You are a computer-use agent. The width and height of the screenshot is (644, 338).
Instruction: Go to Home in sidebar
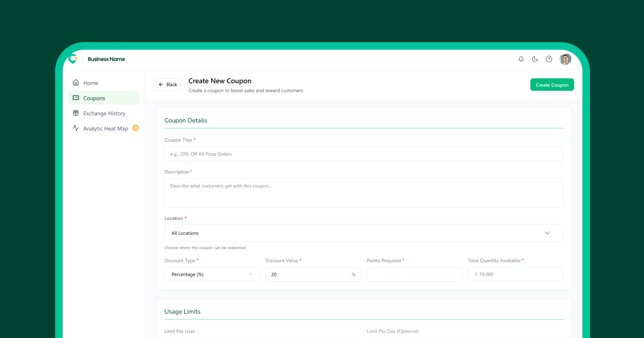click(104, 83)
